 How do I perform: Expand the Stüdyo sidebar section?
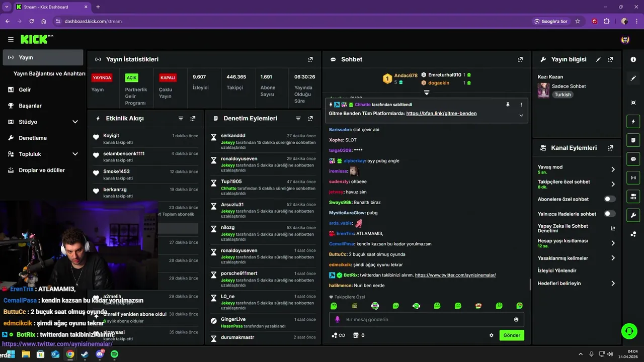pos(75,122)
